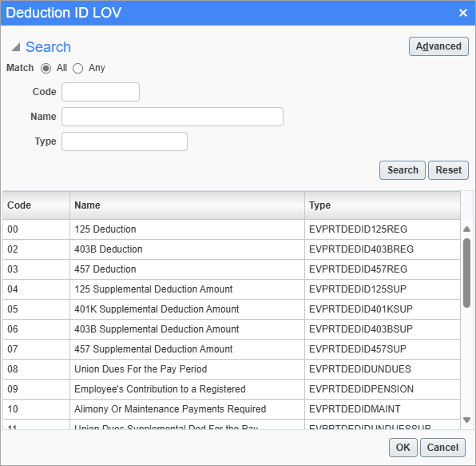Click code cell "07"
This screenshot has width=476, height=466.
click(x=37, y=349)
